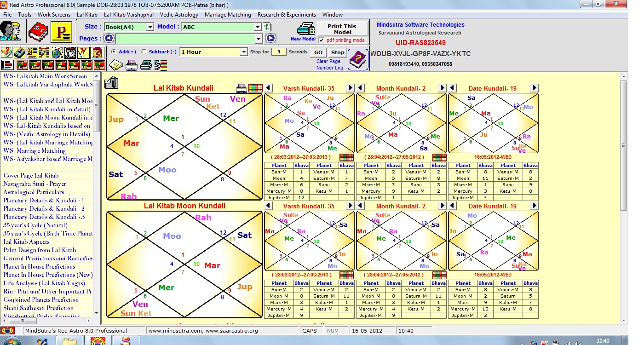Click the Y yoga toolbar icon
This screenshot has height=345, width=644.
click(83, 52)
